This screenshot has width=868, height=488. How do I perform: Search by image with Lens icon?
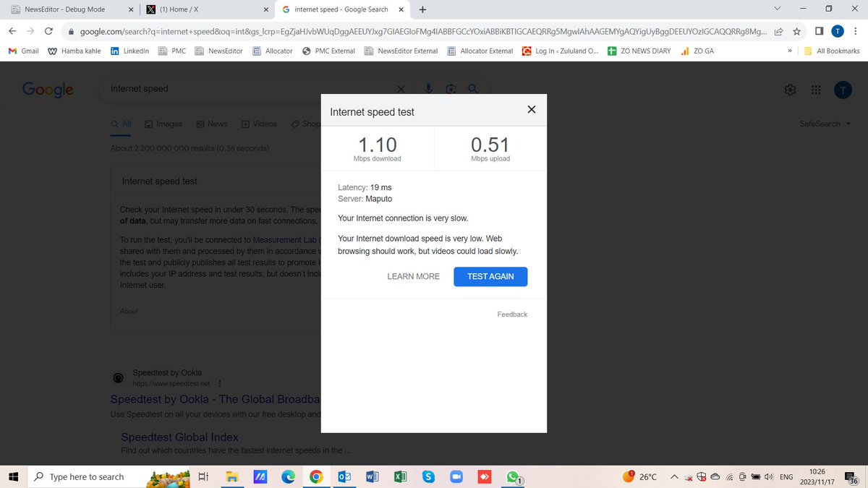coord(451,89)
